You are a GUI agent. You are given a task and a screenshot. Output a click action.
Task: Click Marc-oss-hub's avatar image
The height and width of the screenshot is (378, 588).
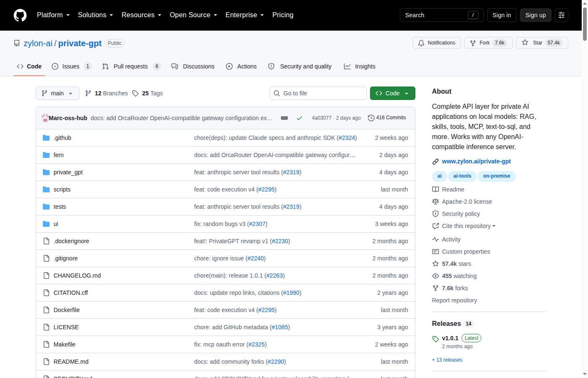point(45,118)
